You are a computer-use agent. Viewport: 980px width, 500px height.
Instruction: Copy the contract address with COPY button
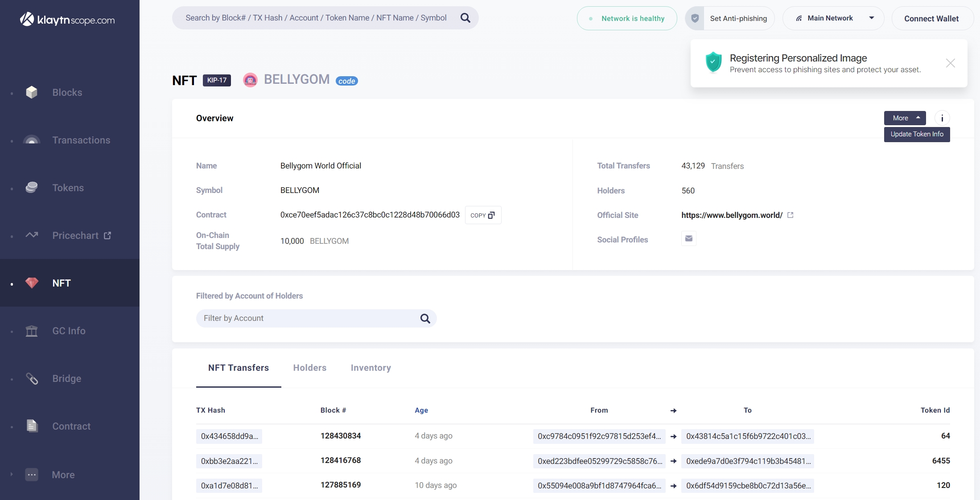[x=482, y=215]
